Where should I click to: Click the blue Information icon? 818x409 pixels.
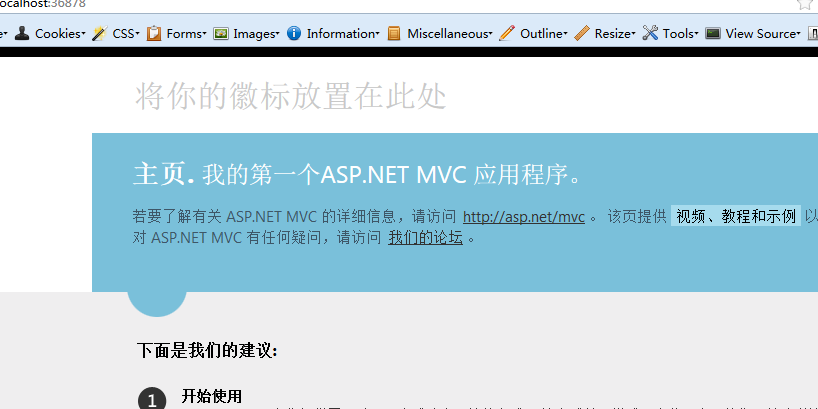(294, 33)
